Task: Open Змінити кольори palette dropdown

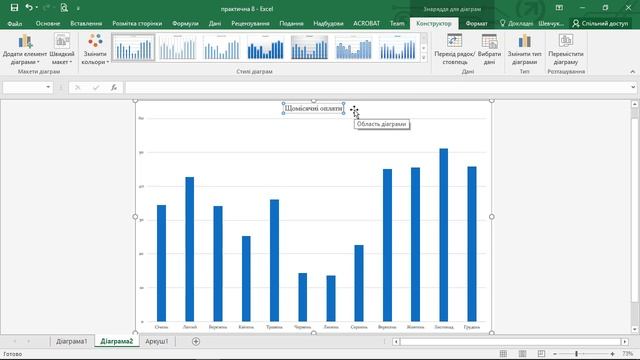Action: coord(95,50)
